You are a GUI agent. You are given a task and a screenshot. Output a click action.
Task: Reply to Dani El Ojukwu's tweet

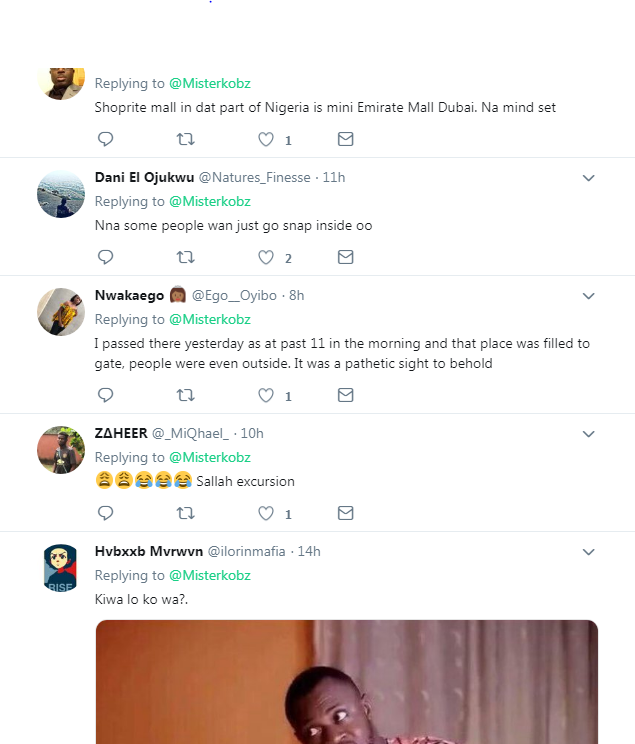(x=106, y=257)
